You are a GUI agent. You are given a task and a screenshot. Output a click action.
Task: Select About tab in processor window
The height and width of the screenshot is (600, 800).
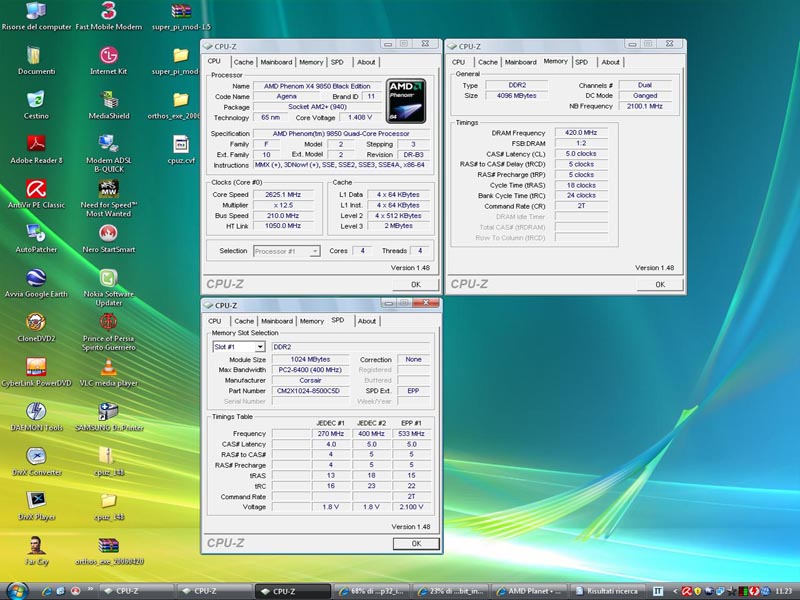pyautogui.click(x=366, y=62)
